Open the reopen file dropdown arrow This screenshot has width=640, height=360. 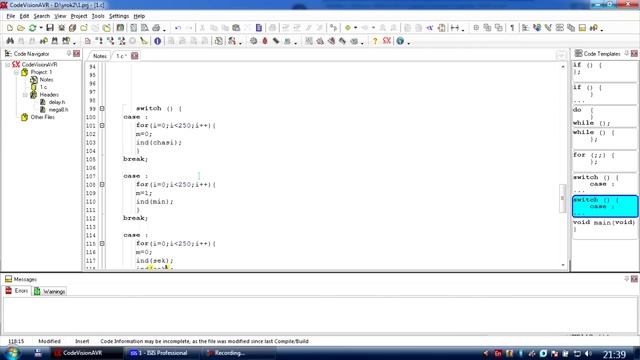[x=41, y=28]
